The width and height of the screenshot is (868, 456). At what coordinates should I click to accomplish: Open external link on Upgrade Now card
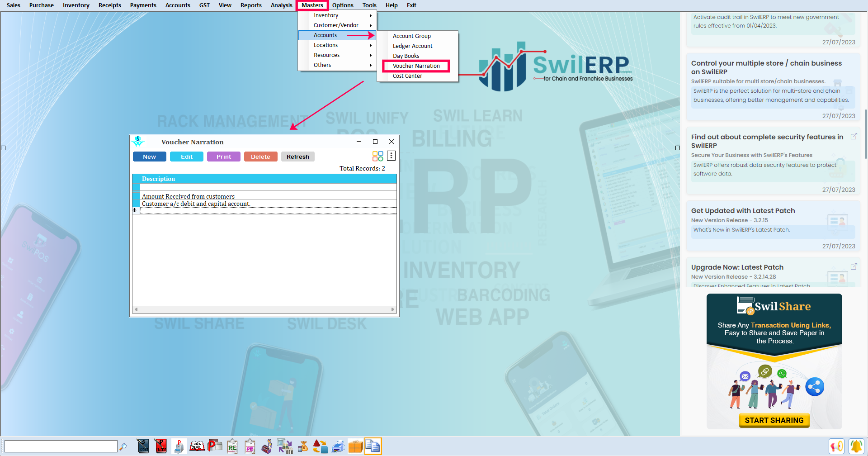[854, 267]
